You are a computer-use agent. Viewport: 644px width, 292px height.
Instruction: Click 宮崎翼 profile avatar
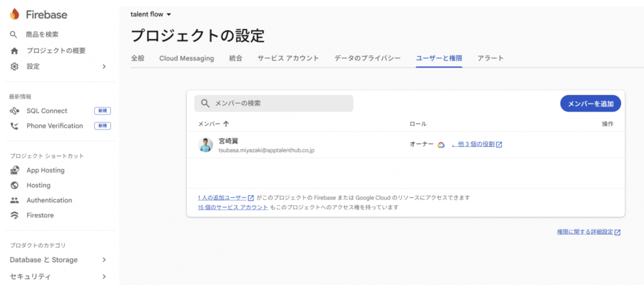[x=205, y=145]
